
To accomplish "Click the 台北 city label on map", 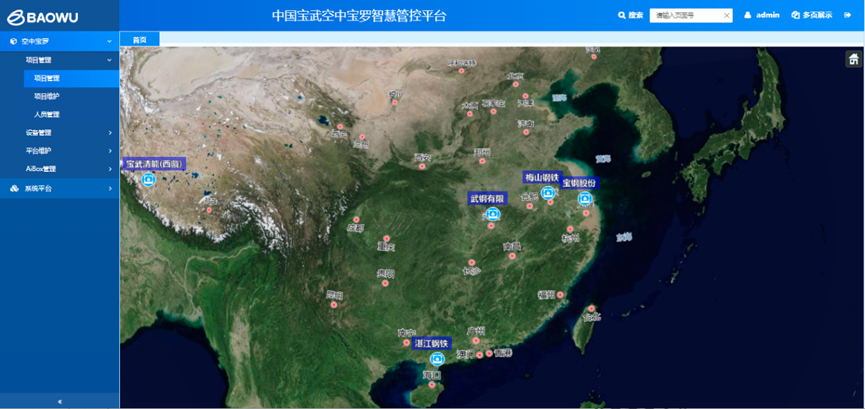I will 591,317.
